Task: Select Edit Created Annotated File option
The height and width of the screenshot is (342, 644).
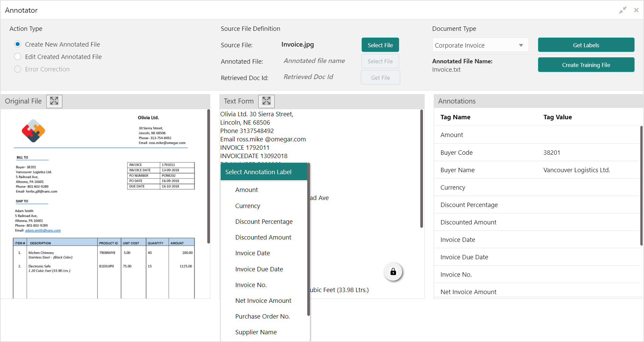Action: pos(18,57)
